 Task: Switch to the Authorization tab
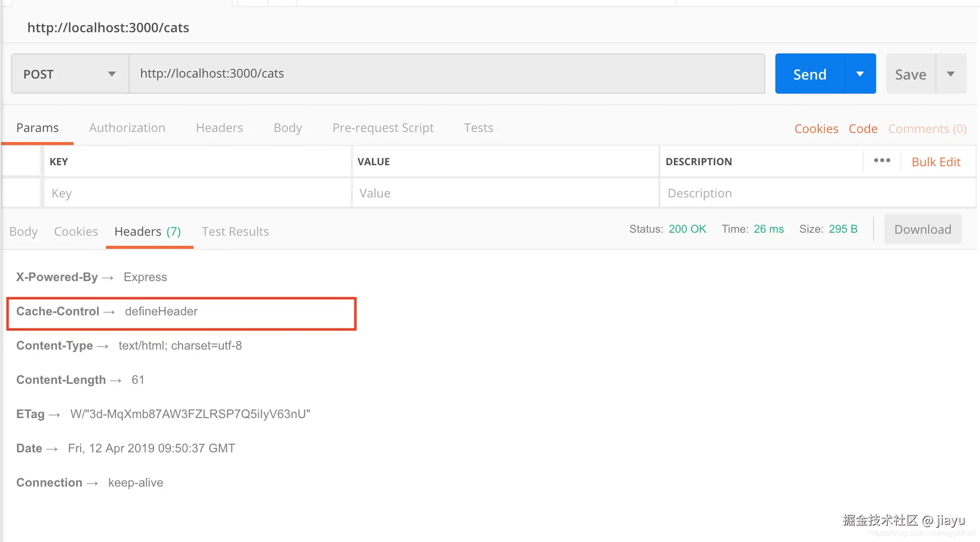pyautogui.click(x=127, y=128)
